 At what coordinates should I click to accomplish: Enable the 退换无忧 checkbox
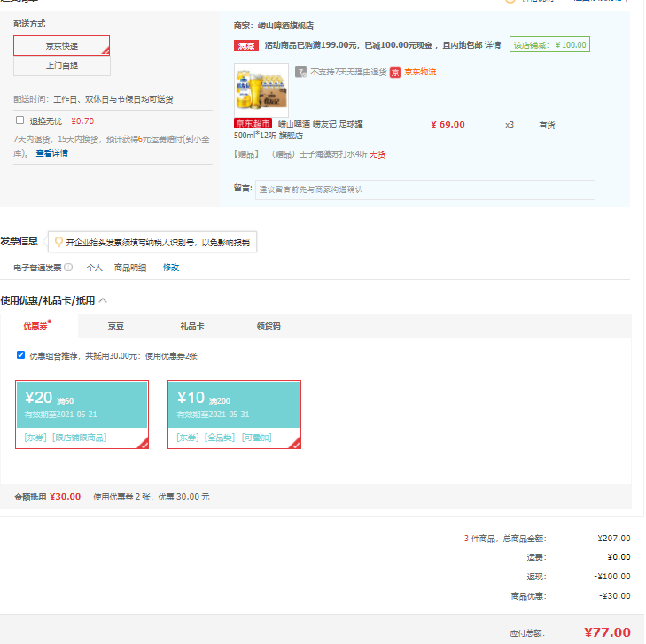[20, 120]
